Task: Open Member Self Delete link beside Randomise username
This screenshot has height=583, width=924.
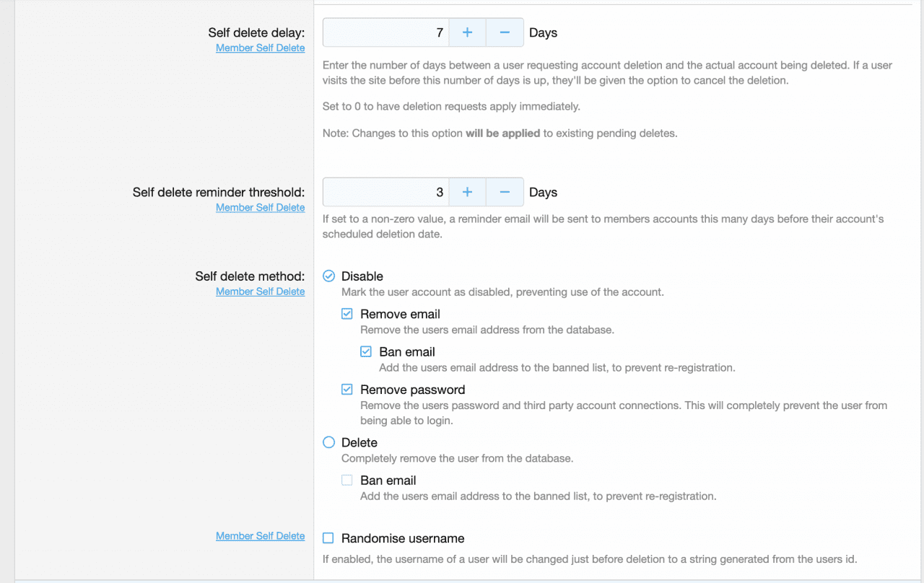Action: 260,536
